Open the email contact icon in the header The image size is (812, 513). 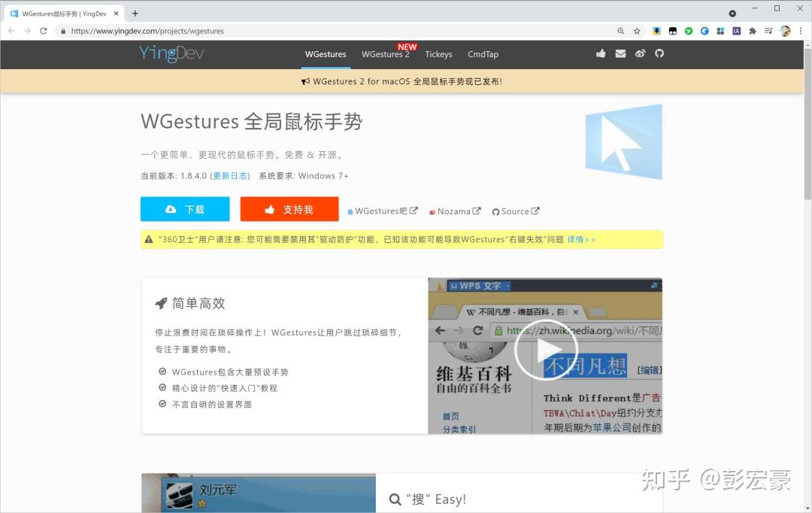620,53
